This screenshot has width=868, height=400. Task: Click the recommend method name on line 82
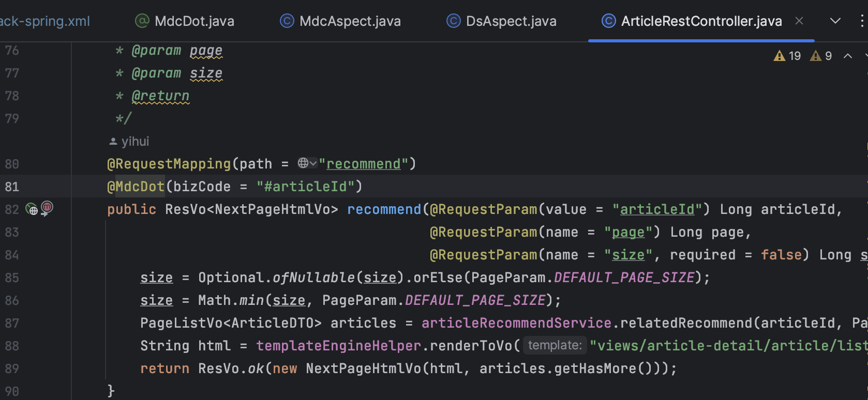coord(384,209)
